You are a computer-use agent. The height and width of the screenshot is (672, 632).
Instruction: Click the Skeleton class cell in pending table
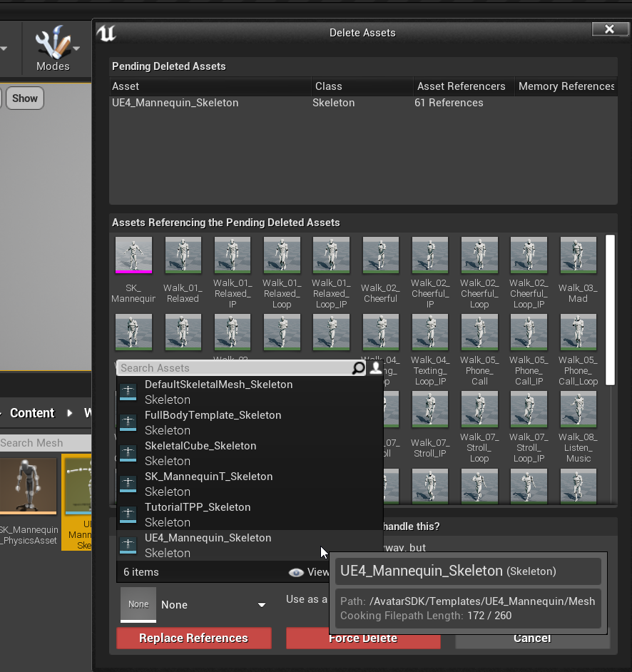[x=333, y=103]
